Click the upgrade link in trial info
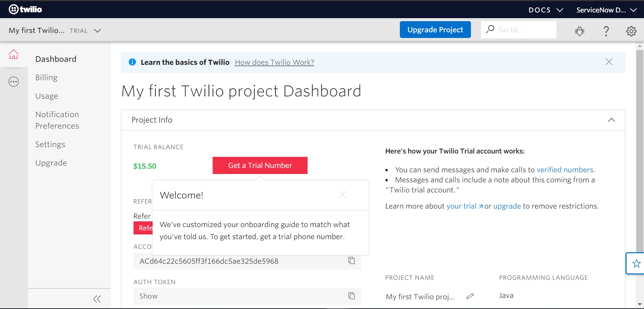The width and height of the screenshot is (644, 309). click(507, 206)
